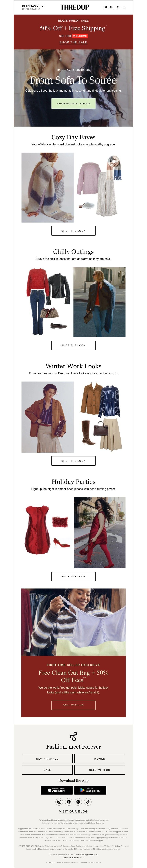Screen dimensions: 147x868
Task: Open the New Arrivals footer button
Action: click(x=47, y=758)
